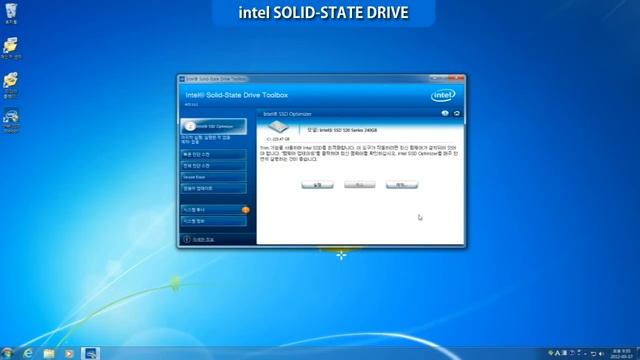640x360 pixels.
Task: Open the taskbar clock and date
Action: 621,353
